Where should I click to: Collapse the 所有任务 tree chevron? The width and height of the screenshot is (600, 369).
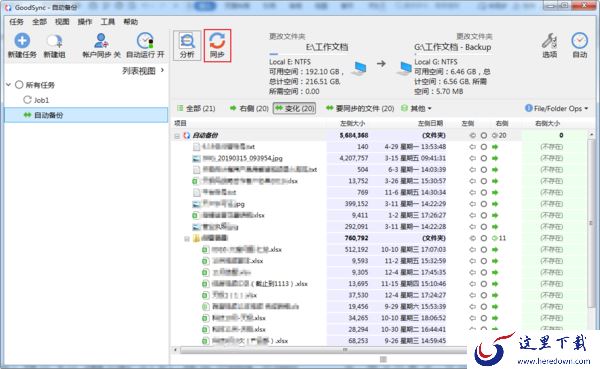point(8,85)
